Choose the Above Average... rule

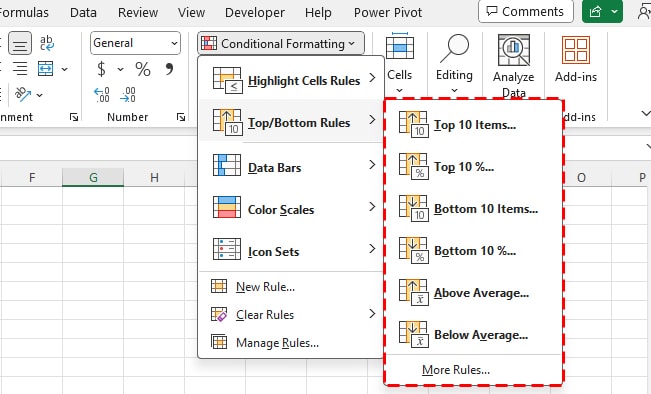(x=474, y=292)
